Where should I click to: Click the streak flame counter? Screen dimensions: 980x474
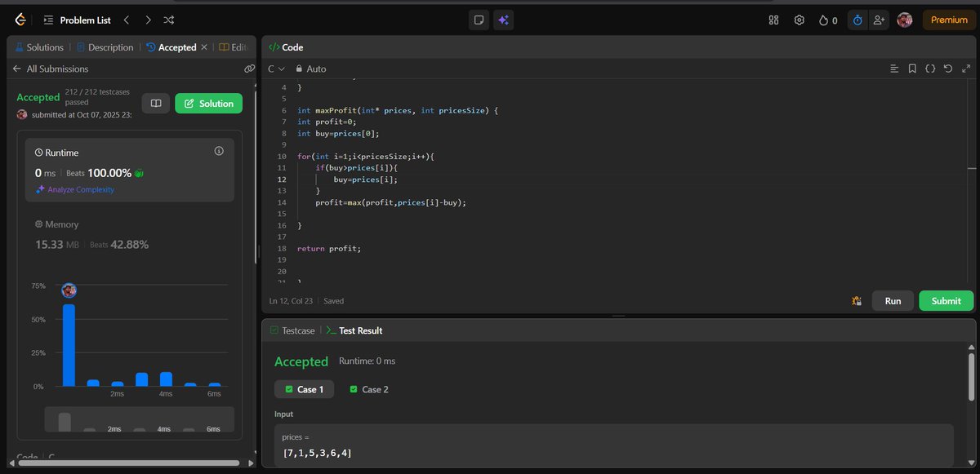828,20
